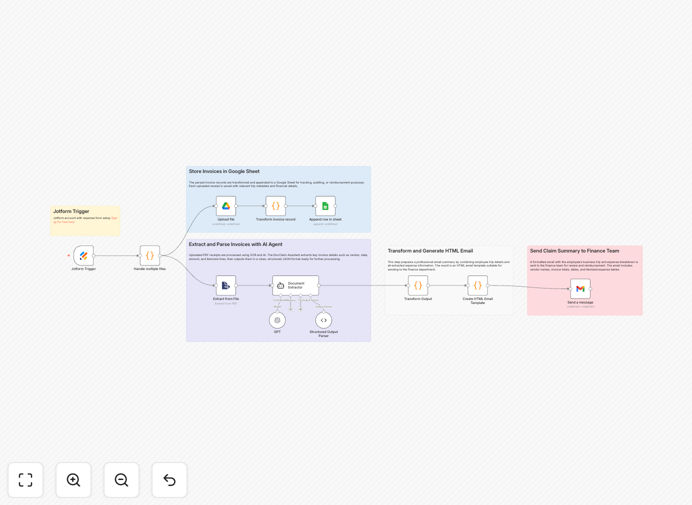Screen dimensions: 692x505
Task: Zoom out of the canvas
Action: 121,480
